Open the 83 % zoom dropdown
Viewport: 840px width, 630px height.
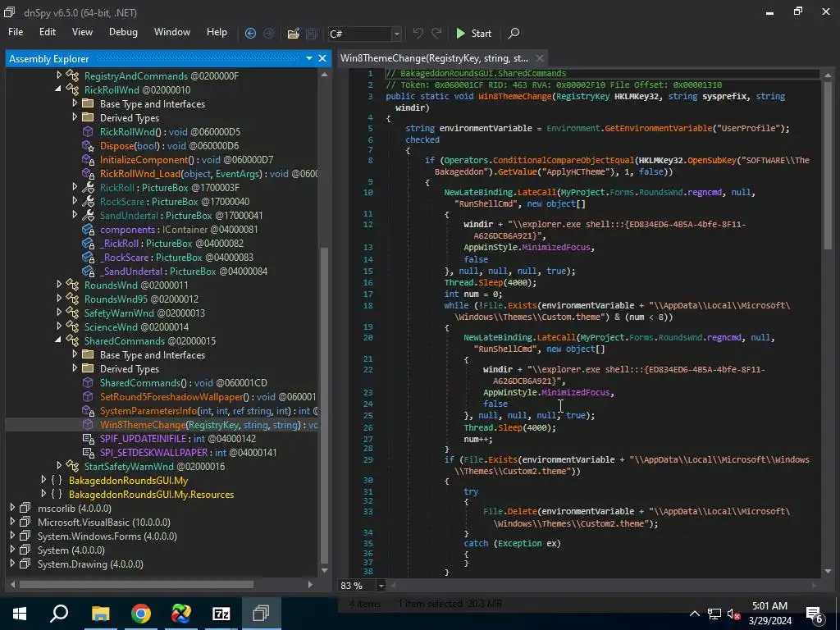[381, 586]
